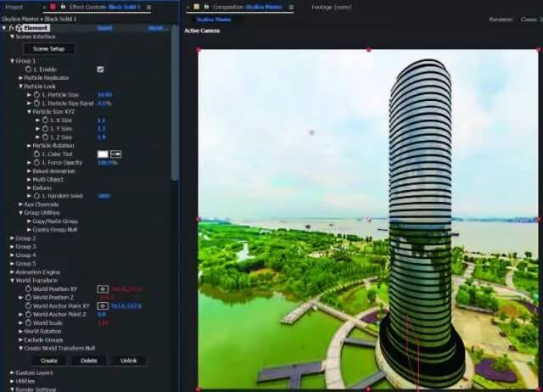Expand the Group 2 section
543x392 pixels.
[12, 238]
